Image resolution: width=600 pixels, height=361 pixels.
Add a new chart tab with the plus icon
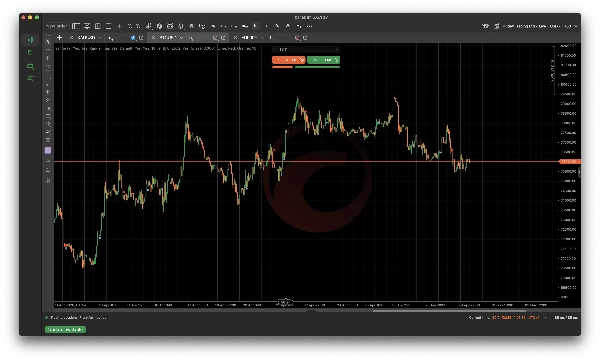tap(59, 38)
